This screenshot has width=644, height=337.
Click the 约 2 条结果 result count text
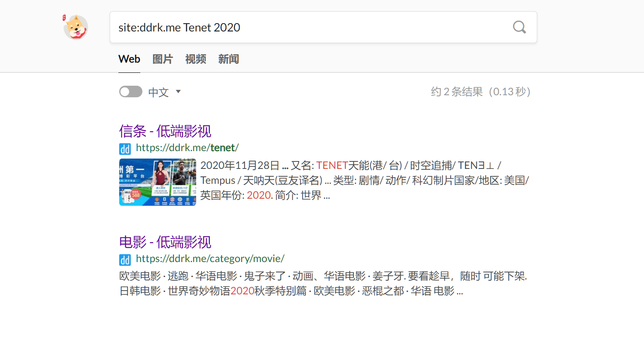pyautogui.click(x=481, y=91)
